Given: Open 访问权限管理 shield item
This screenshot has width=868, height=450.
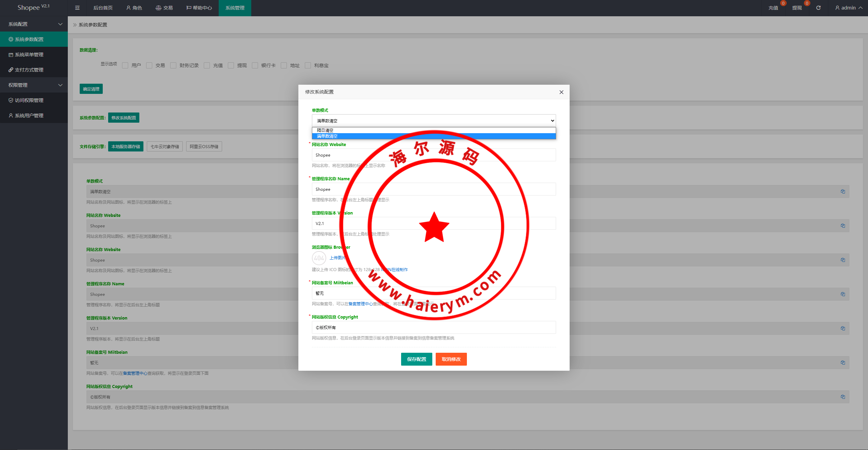Looking at the screenshot, I should (29, 100).
